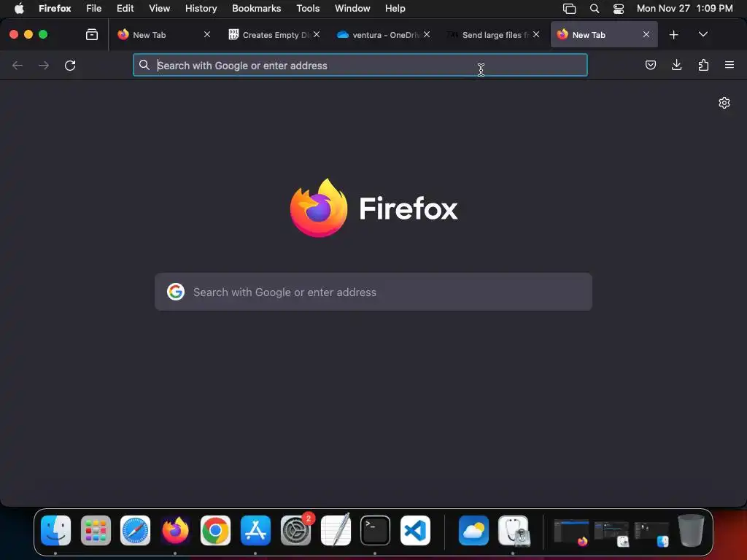
Task: Open the History menu
Action: pyautogui.click(x=201, y=8)
